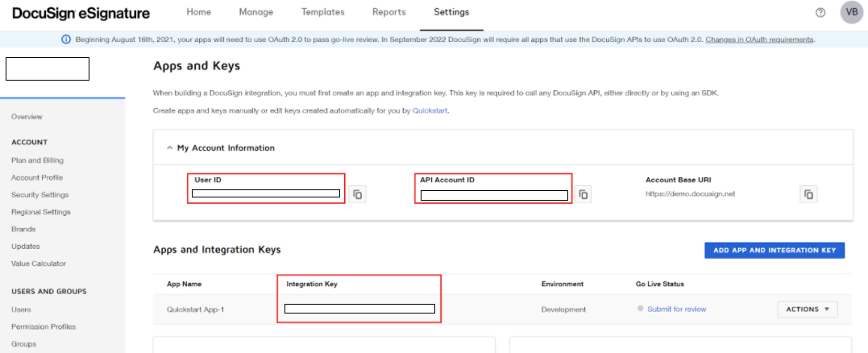Go to Account Profile

click(x=36, y=177)
